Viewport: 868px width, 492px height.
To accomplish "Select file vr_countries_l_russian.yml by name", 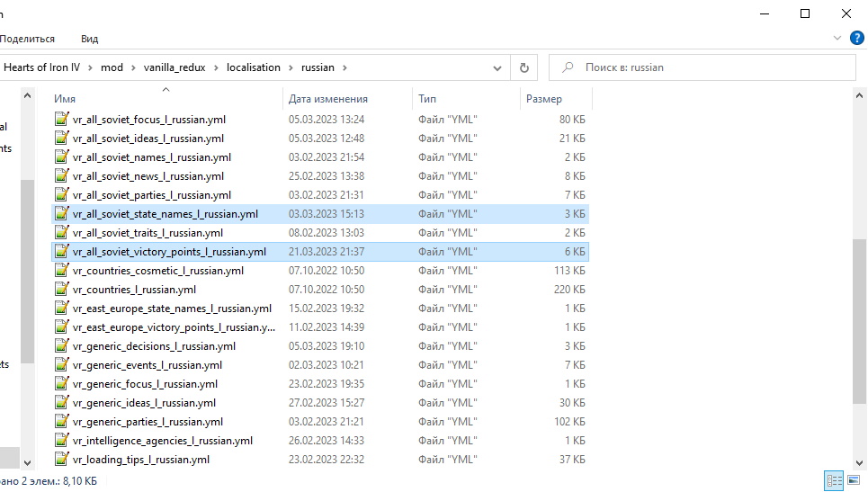I will 134,290.
